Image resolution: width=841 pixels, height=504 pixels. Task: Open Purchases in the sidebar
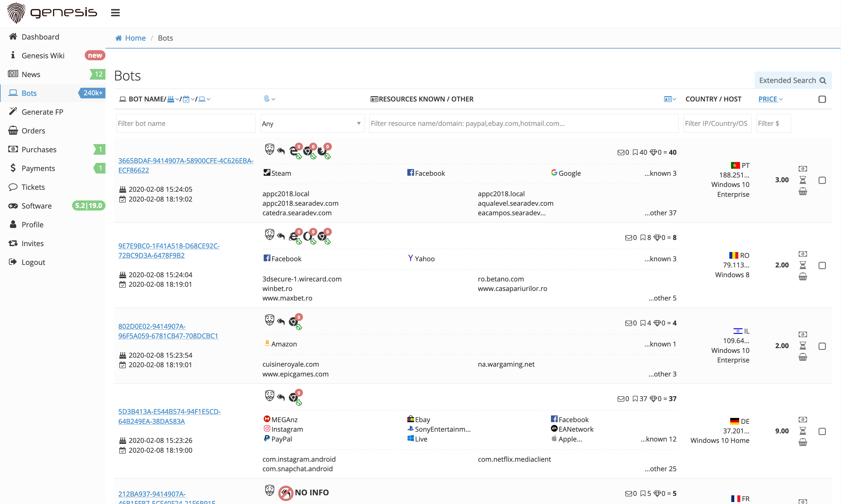(39, 149)
